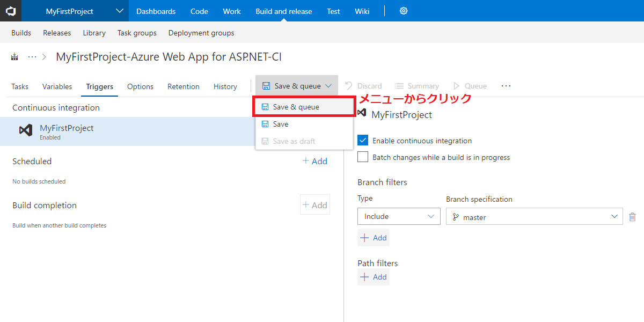
Task: Open the Retention tab
Action: [184, 86]
